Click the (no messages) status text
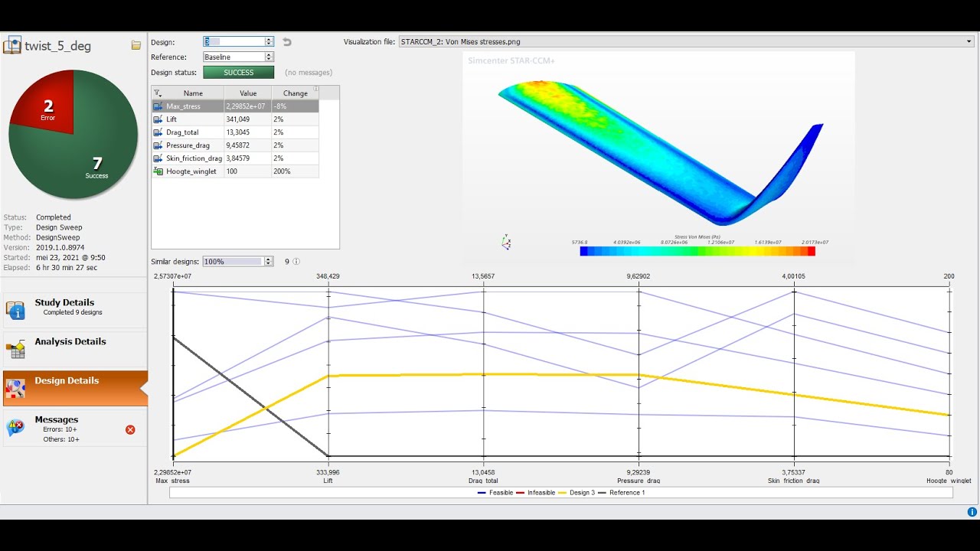This screenshot has width=980, height=551. click(x=309, y=73)
